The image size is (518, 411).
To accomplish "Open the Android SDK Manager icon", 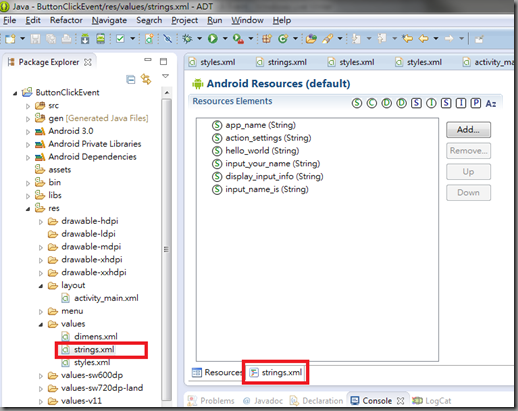I will [x=85, y=39].
